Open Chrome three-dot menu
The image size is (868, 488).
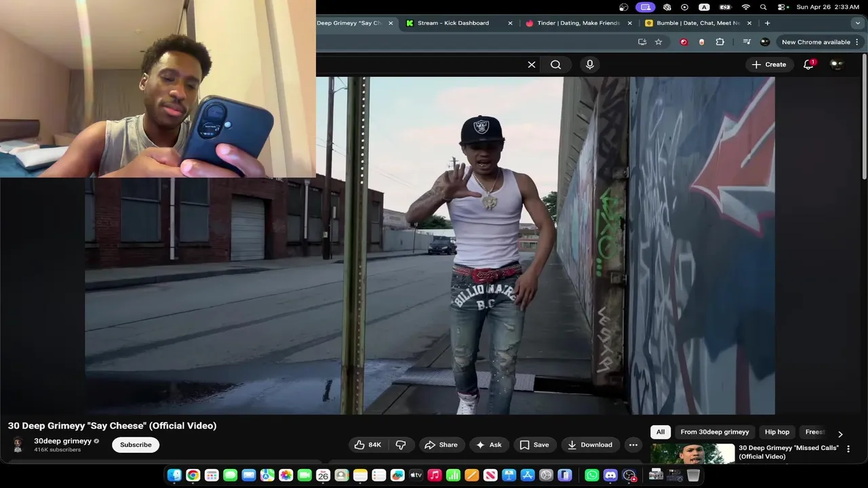point(857,42)
